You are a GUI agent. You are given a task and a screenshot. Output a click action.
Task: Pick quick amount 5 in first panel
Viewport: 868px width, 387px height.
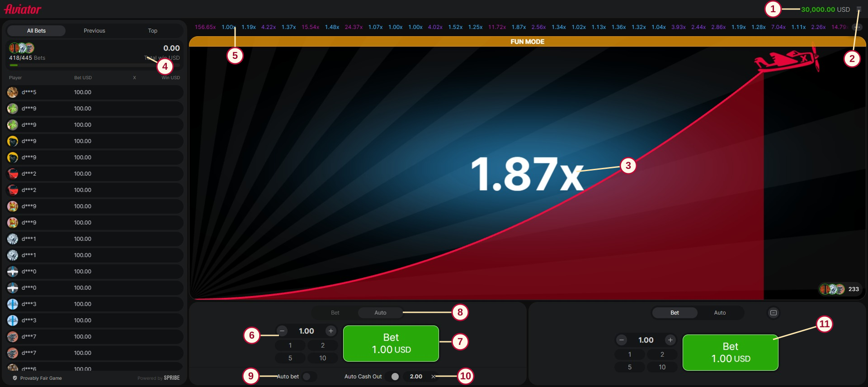290,358
